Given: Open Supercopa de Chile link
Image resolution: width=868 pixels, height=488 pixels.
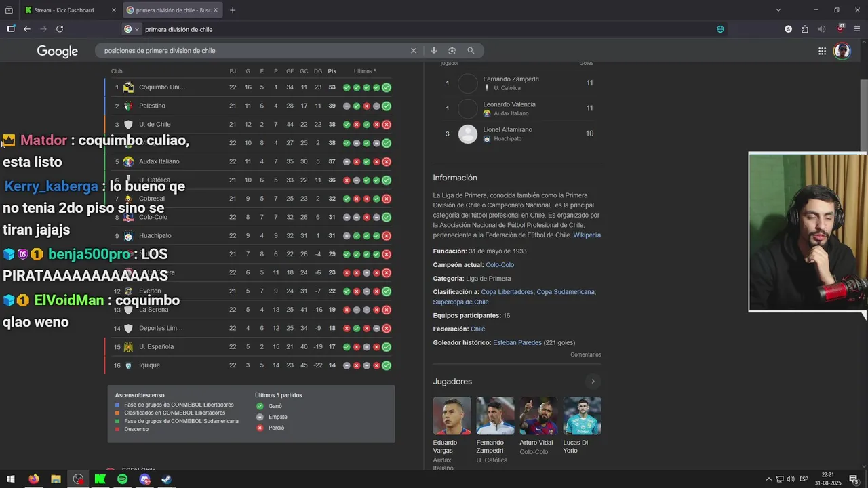Looking at the screenshot, I should (x=460, y=302).
